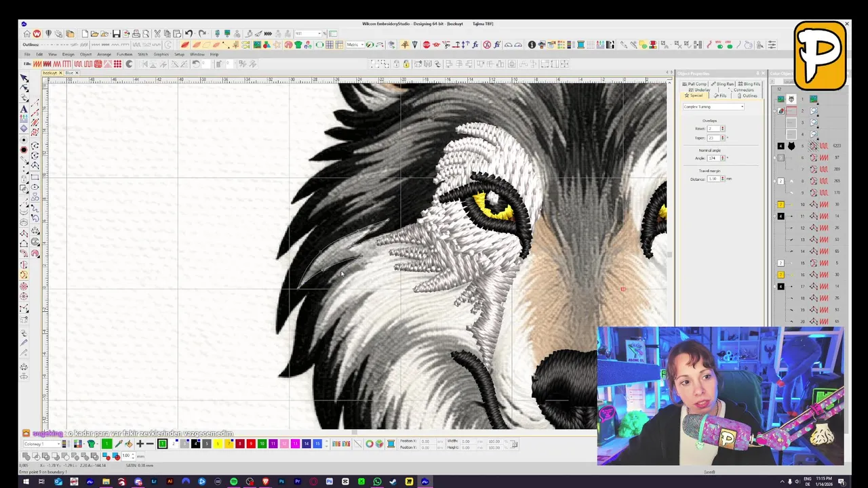Switch to the Bling Fills tab
The height and width of the screenshot is (488, 868).
(749, 84)
